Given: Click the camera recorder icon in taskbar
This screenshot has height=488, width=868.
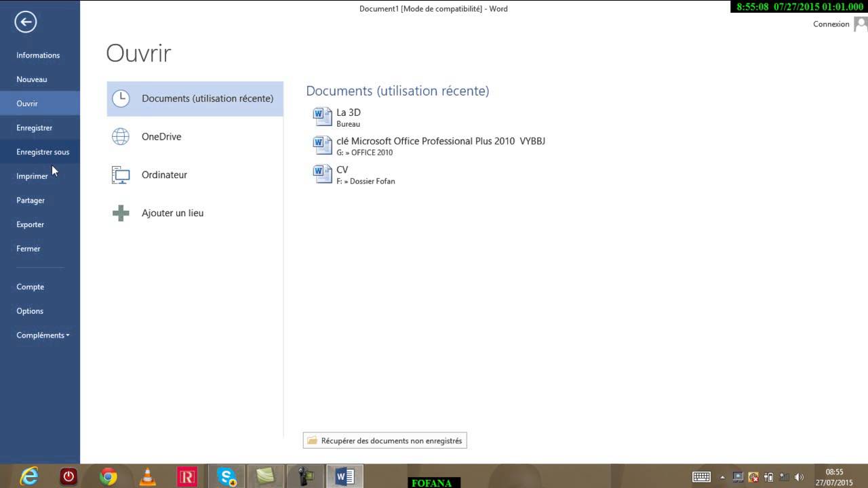Looking at the screenshot, I should click(x=305, y=476).
